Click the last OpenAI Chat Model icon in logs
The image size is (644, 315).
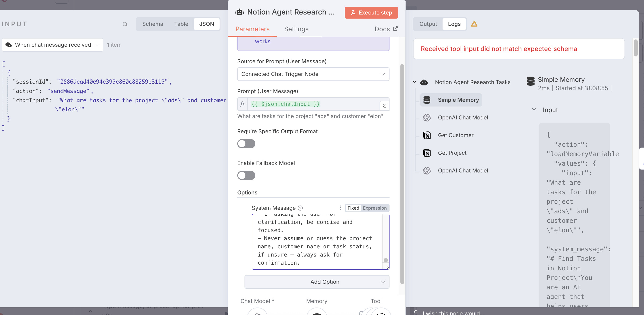[x=427, y=170]
